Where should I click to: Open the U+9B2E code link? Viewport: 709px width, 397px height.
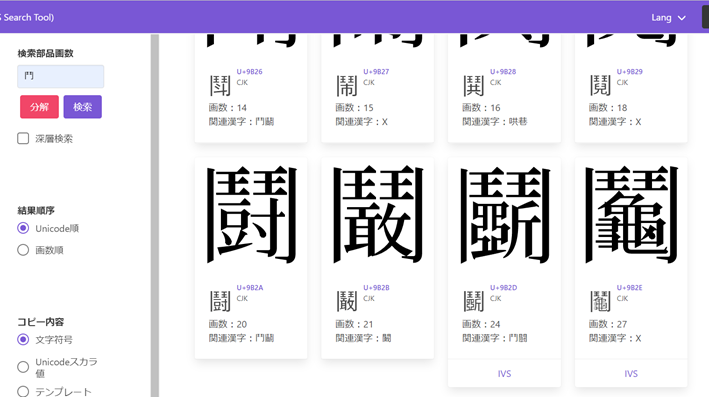pyautogui.click(x=629, y=288)
